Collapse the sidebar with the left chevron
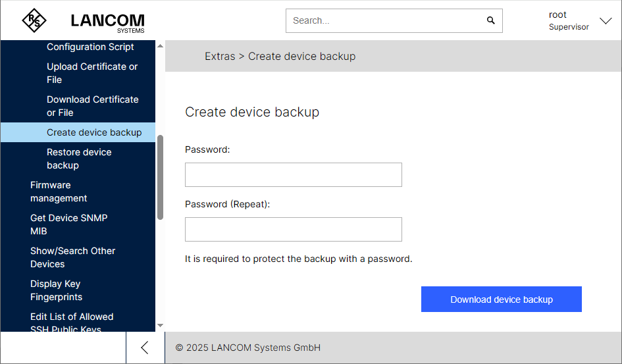Image resolution: width=622 pixels, height=364 pixels. tap(145, 348)
